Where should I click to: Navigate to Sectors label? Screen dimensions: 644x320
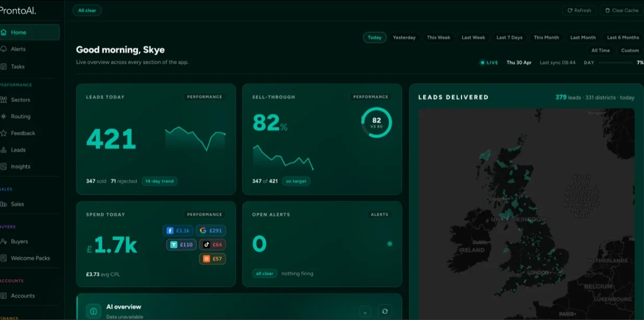click(x=21, y=100)
